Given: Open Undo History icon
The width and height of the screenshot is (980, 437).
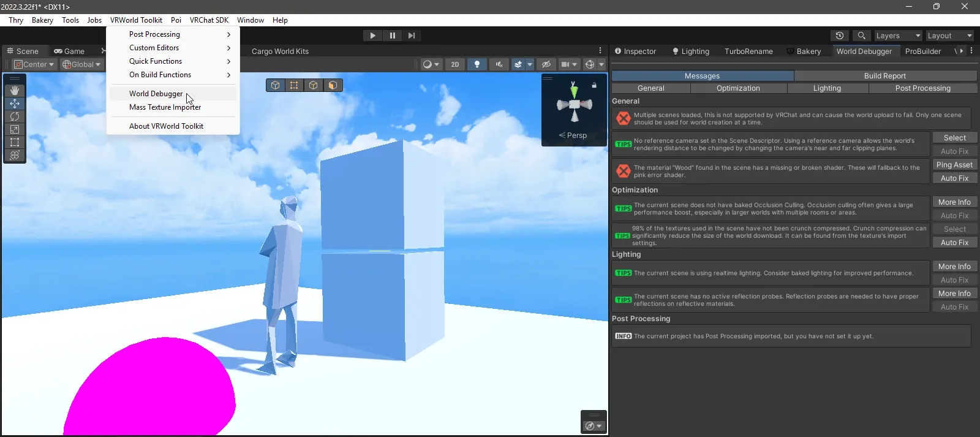Looking at the screenshot, I should tap(840, 36).
